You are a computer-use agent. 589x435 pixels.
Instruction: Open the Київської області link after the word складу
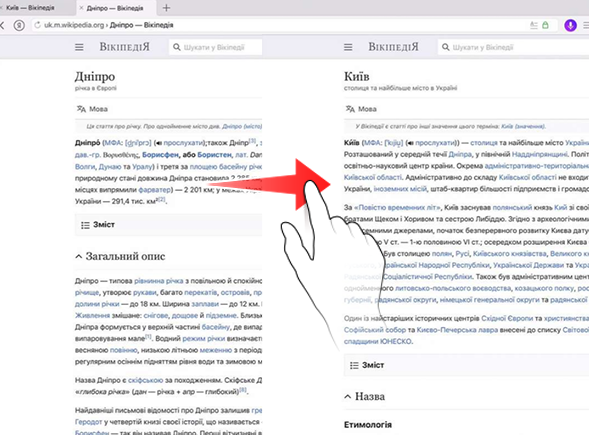point(527,177)
